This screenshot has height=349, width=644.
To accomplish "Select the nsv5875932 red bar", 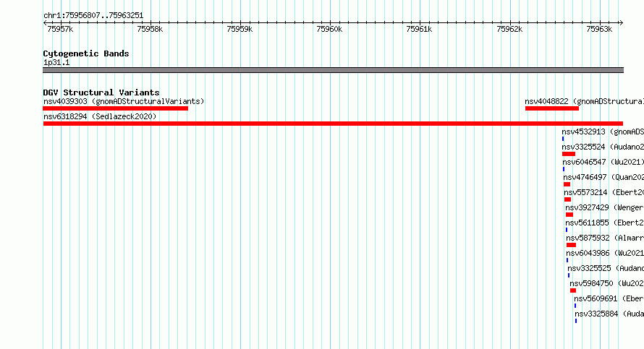I will coord(572,245).
